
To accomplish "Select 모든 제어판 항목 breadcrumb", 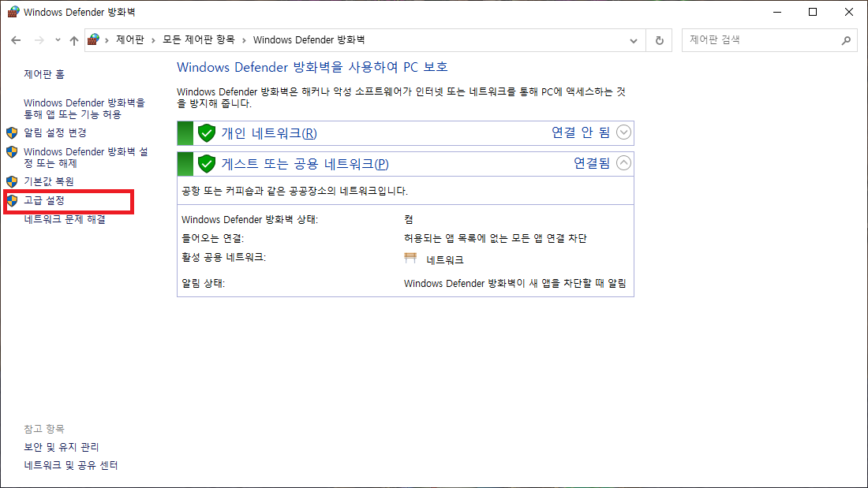I will [x=199, y=40].
